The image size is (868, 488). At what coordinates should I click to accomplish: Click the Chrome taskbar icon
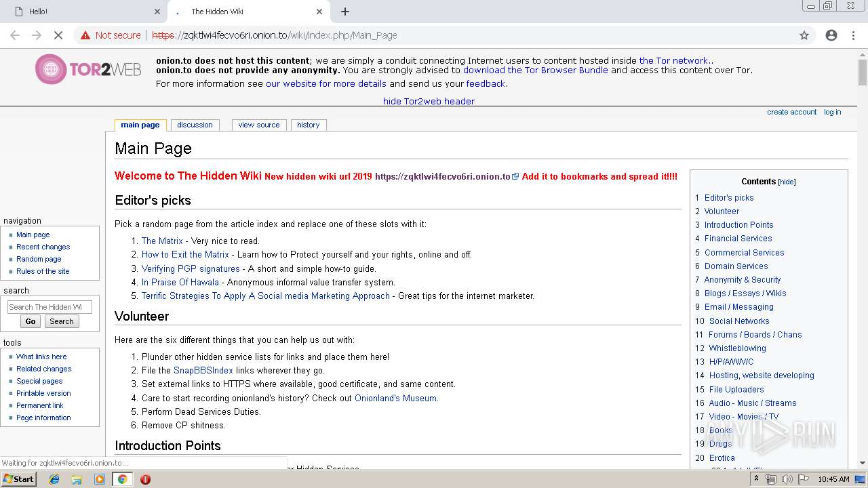(122, 479)
